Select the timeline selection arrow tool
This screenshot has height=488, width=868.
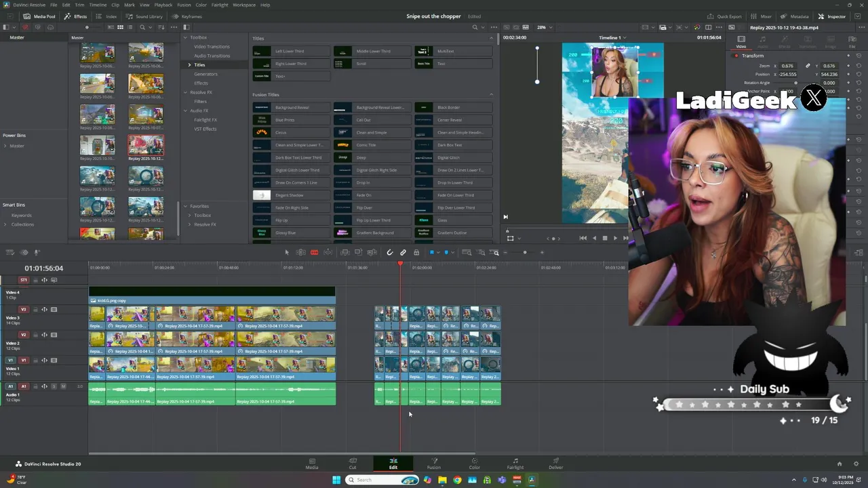pos(287,252)
